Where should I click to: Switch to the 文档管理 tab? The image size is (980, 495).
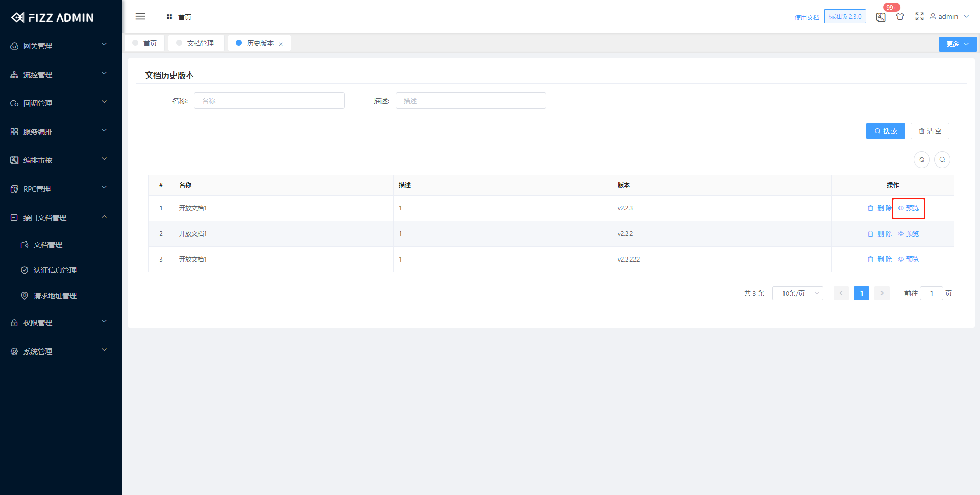[x=200, y=43]
